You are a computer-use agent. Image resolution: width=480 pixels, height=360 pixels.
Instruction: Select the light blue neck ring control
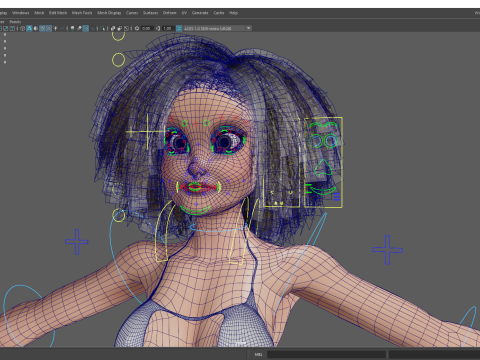coord(218,228)
